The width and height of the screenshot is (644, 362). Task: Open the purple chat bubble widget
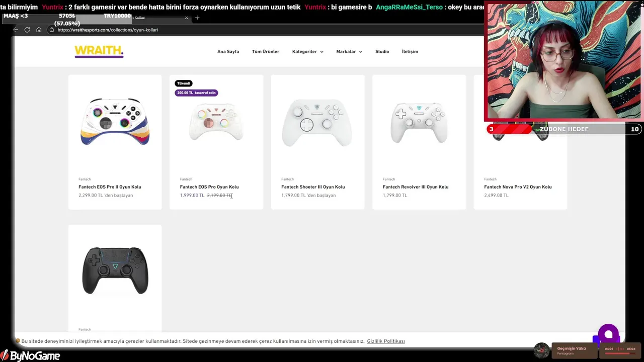(608, 334)
